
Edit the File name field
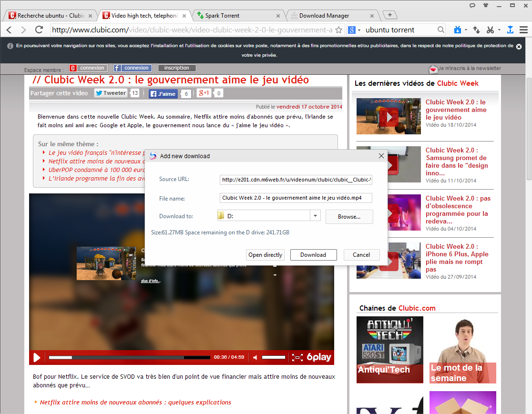click(x=296, y=198)
